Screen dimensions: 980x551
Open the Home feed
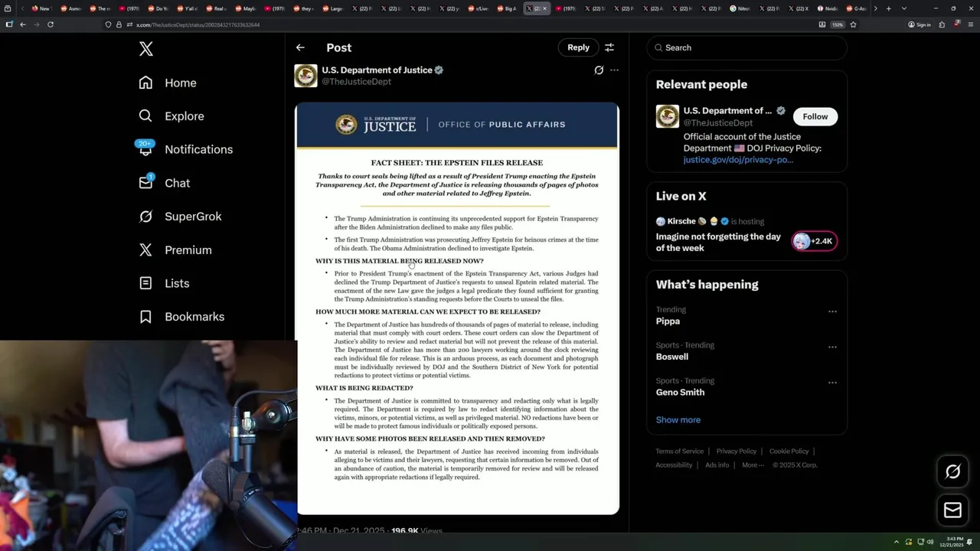pos(168,83)
